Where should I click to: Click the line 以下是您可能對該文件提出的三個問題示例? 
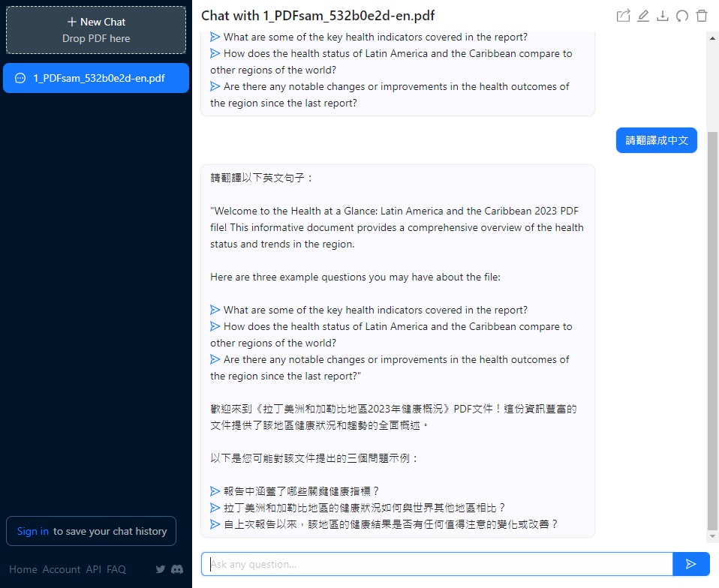(x=314, y=458)
